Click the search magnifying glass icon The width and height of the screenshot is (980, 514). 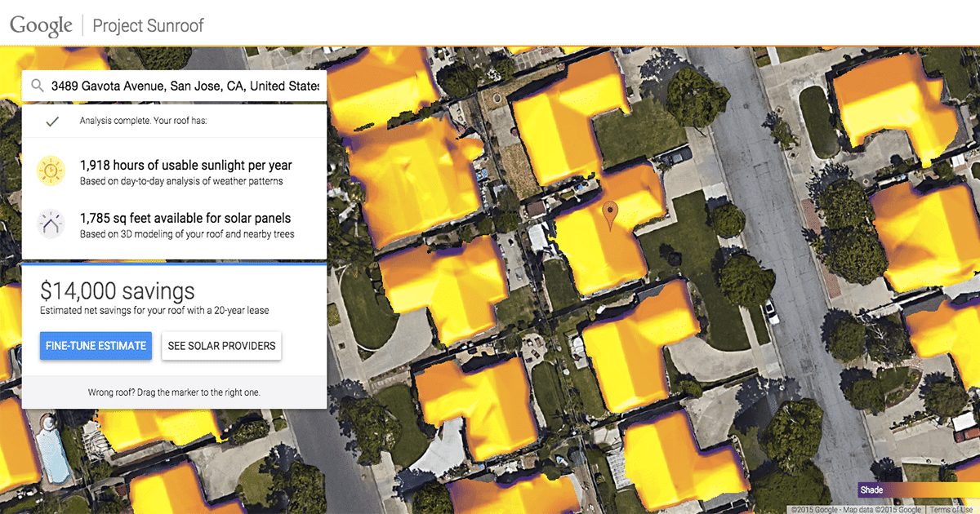(36, 85)
